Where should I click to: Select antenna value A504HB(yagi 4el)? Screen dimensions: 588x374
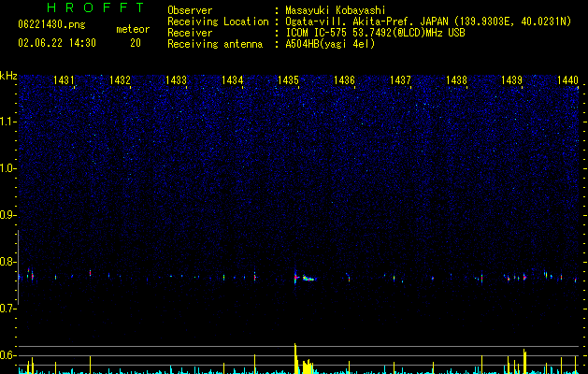(x=330, y=44)
